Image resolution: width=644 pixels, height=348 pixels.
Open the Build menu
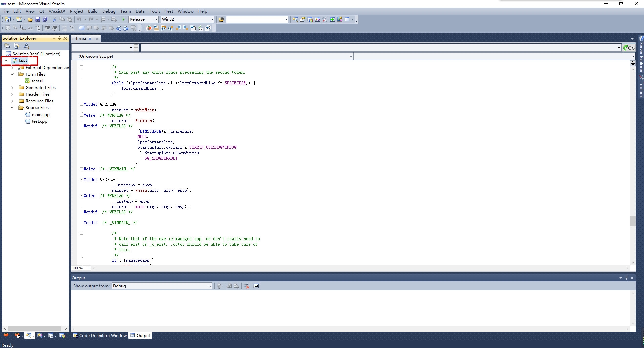[93, 11]
